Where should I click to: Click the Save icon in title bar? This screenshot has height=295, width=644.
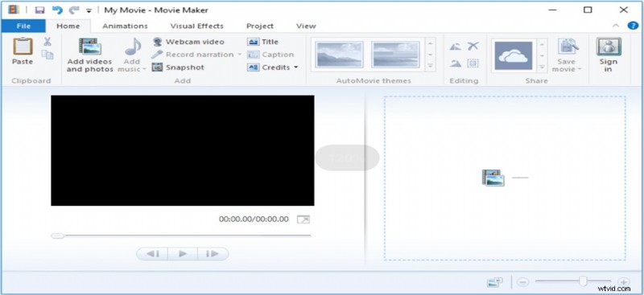39,10
